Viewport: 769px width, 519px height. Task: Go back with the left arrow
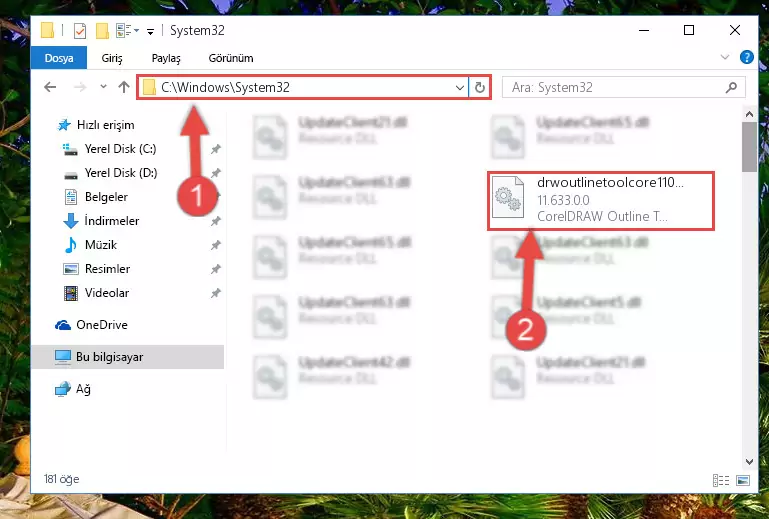click(x=50, y=87)
